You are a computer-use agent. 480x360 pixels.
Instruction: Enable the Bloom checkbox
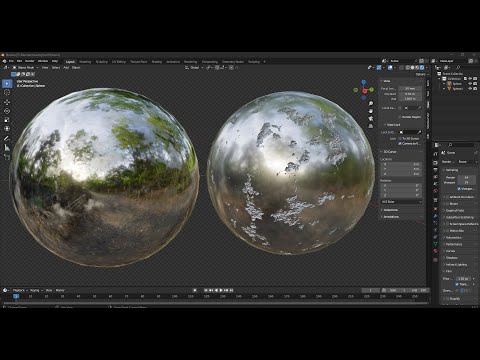coord(448,204)
